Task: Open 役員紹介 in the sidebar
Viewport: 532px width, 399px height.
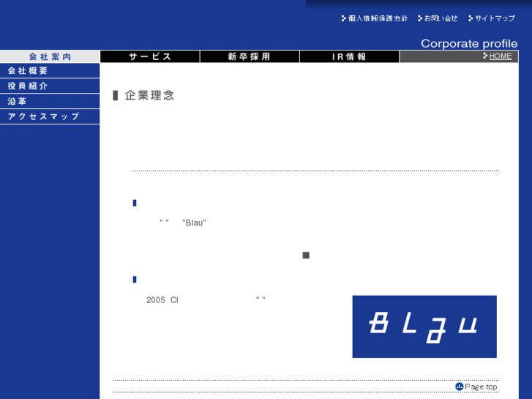Action: point(50,86)
